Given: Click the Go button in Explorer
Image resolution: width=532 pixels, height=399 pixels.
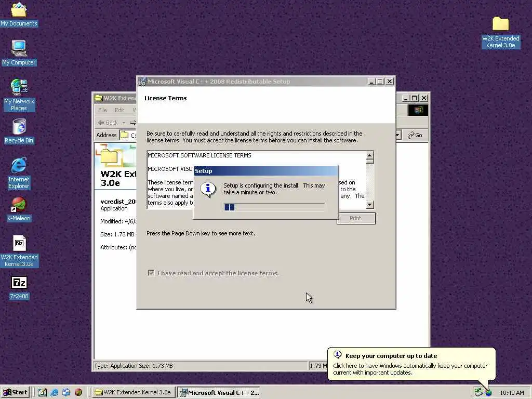Looking at the screenshot, I should click(415, 135).
